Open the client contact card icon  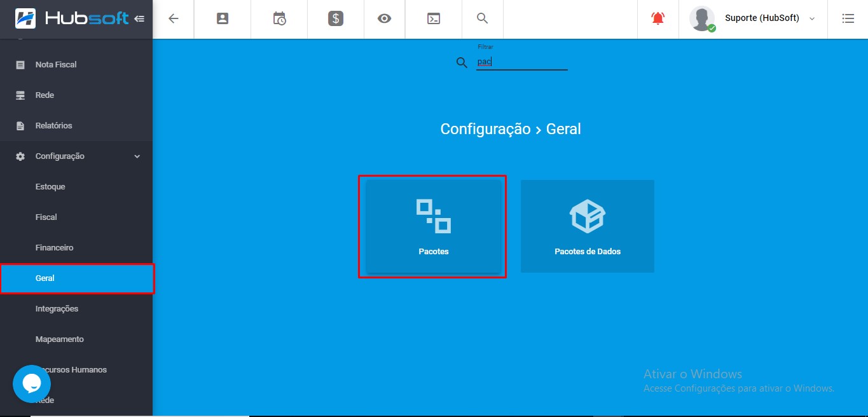[x=223, y=18]
